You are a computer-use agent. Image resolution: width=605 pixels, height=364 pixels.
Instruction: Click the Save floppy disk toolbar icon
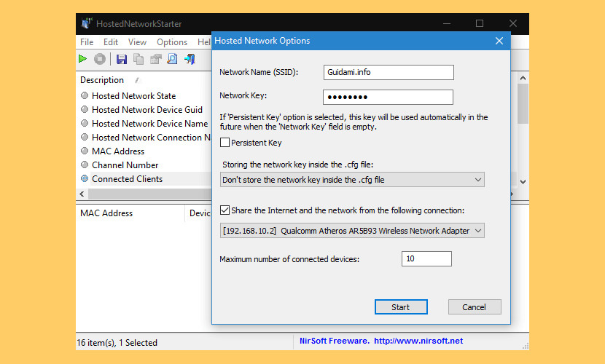click(x=122, y=59)
